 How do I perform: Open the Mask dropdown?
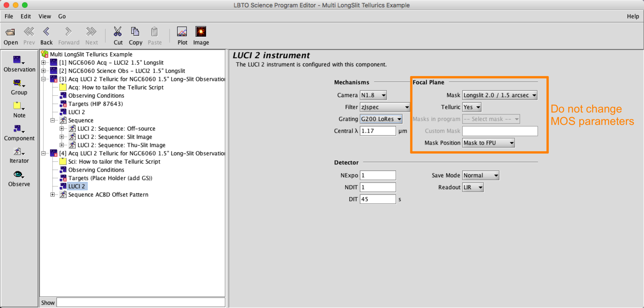(500, 95)
